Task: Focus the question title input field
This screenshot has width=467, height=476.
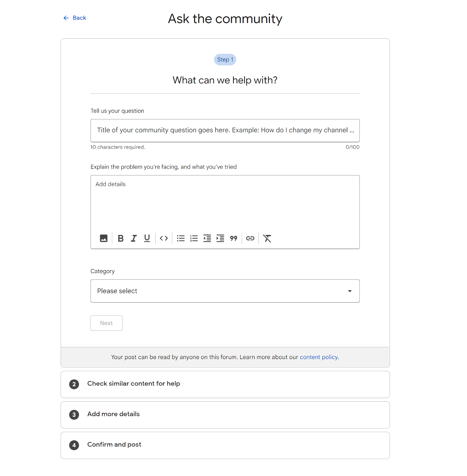Action: tap(225, 131)
